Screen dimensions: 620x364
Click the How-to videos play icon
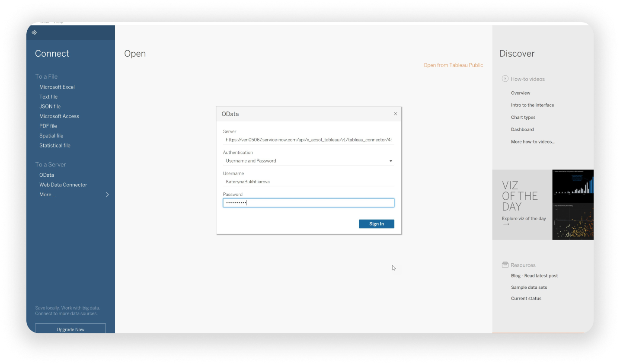pyautogui.click(x=505, y=79)
